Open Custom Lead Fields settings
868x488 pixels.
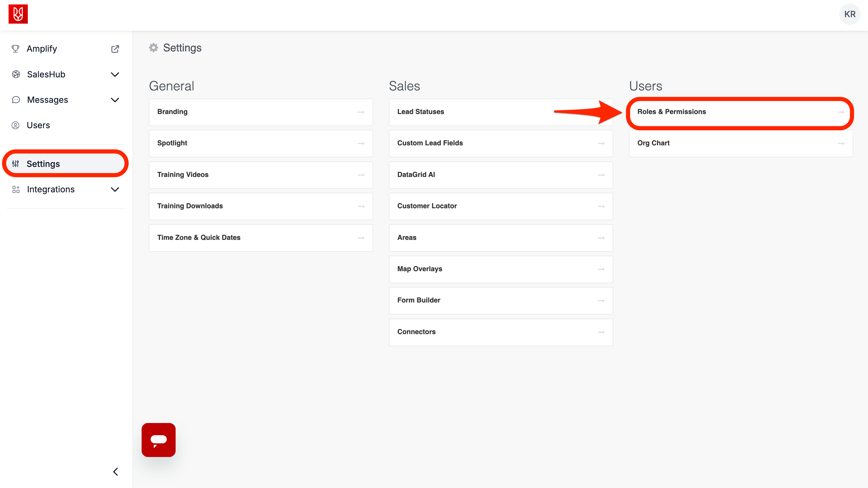(x=501, y=143)
